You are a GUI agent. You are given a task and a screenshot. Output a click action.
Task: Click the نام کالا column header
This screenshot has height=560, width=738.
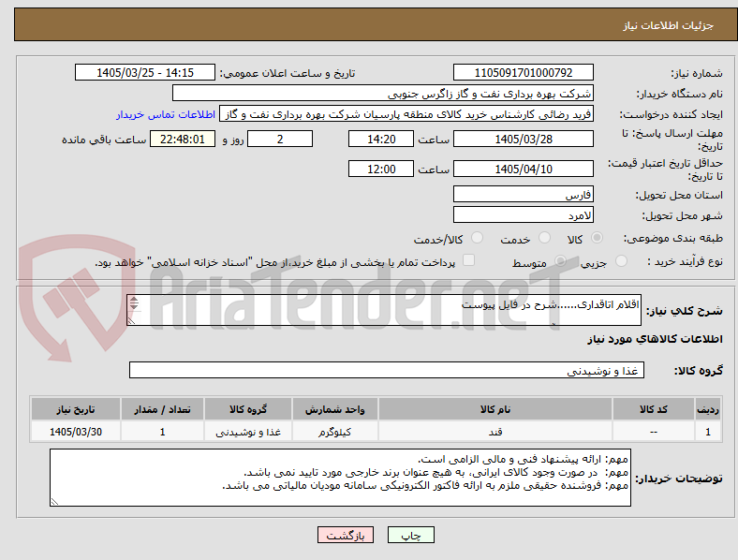[495, 409]
